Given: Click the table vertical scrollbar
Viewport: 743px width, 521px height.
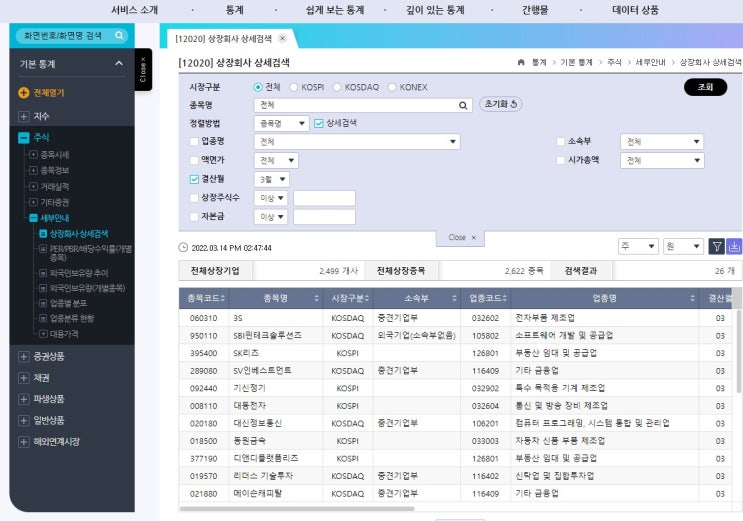Looking at the screenshot, I should click(x=738, y=351).
